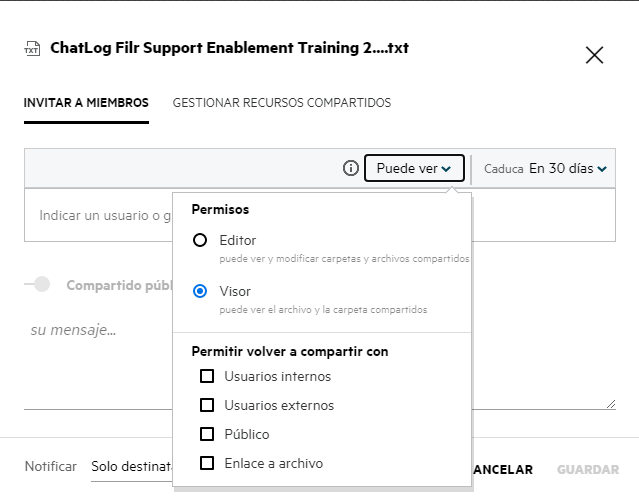The width and height of the screenshot is (639, 498).
Task: Select the Editor permission radio button
Action: 200,240
